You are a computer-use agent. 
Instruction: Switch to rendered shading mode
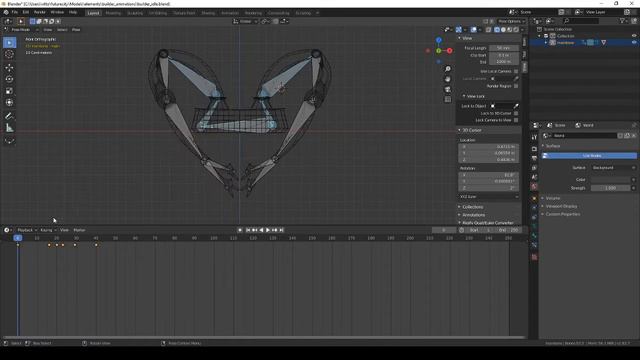516,29
